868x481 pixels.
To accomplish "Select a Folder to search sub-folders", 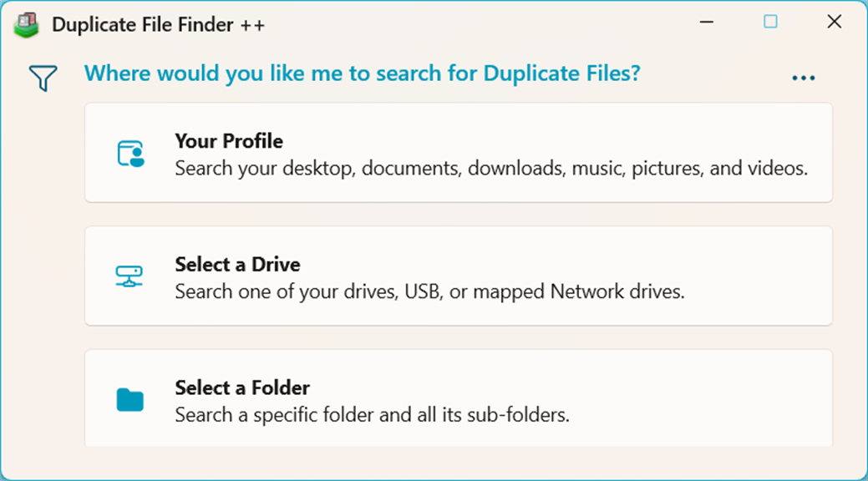I will tap(458, 399).
